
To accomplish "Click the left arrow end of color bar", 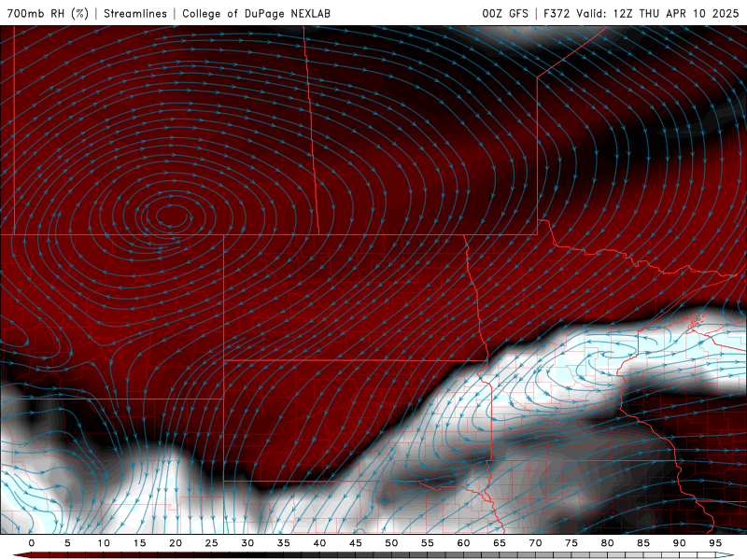I will pyautogui.click(x=21, y=555).
